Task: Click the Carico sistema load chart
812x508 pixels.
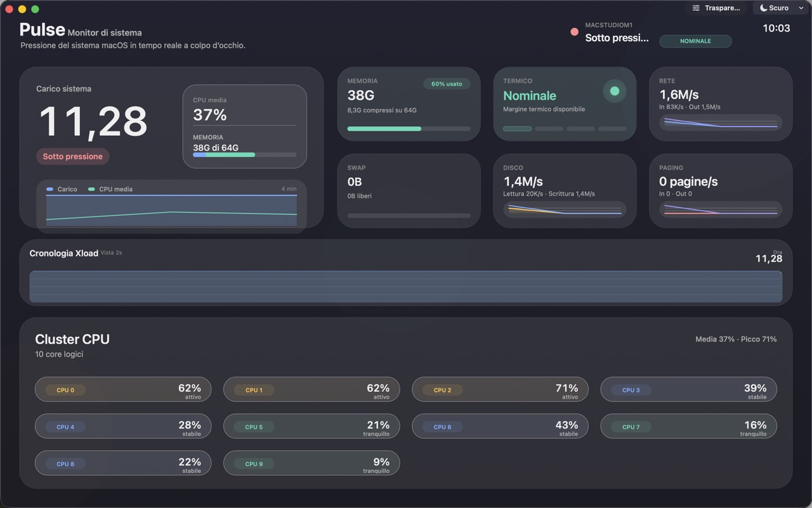Action: [x=171, y=210]
